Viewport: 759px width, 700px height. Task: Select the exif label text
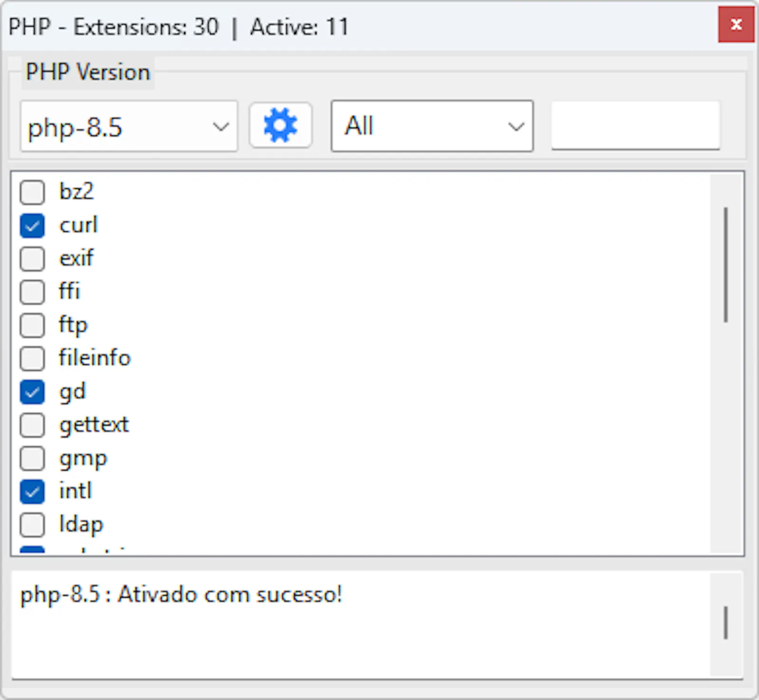point(76,258)
